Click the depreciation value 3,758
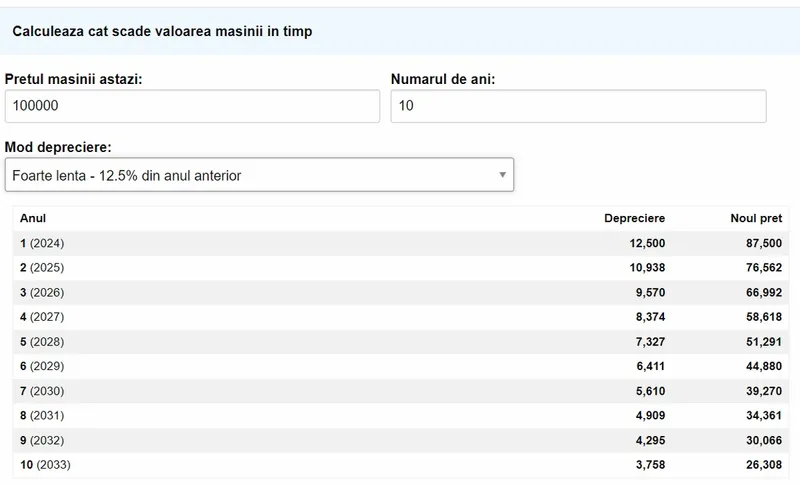Image resolution: width=800 pixels, height=486 pixels. [651, 465]
